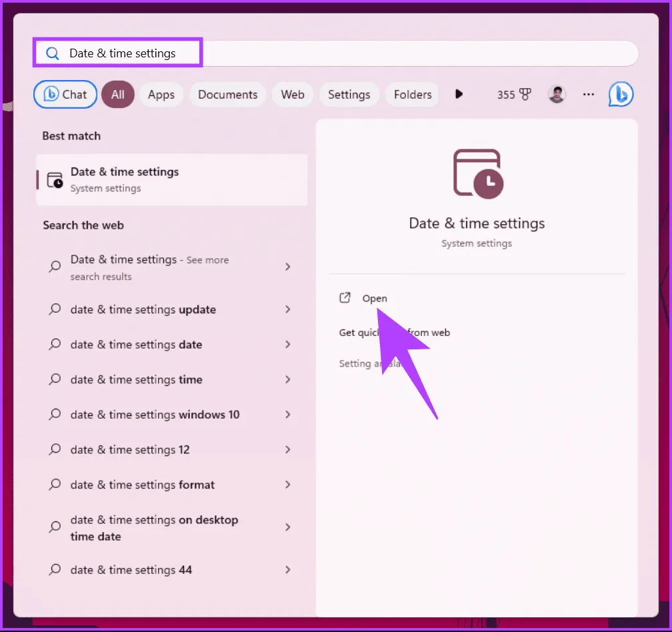Click the Bing Chat icon at top right
672x632 pixels.
(x=621, y=95)
